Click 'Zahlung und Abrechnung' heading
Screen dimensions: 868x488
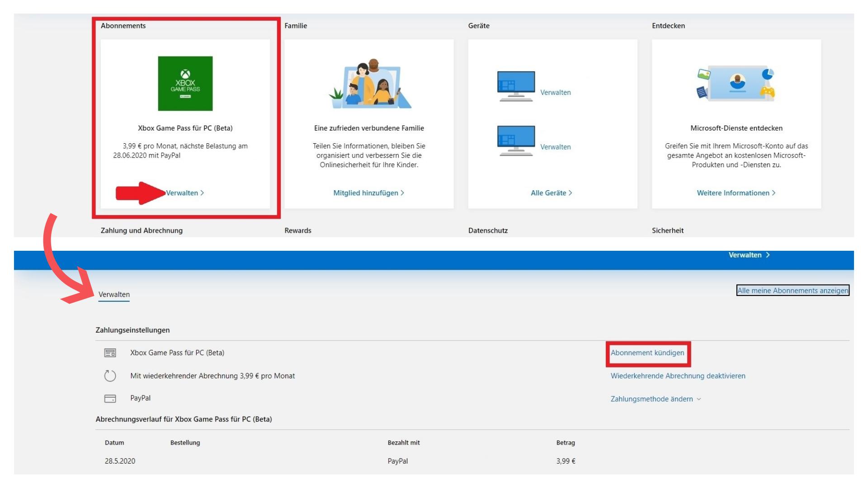pyautogui.click(x=142, y=230)
